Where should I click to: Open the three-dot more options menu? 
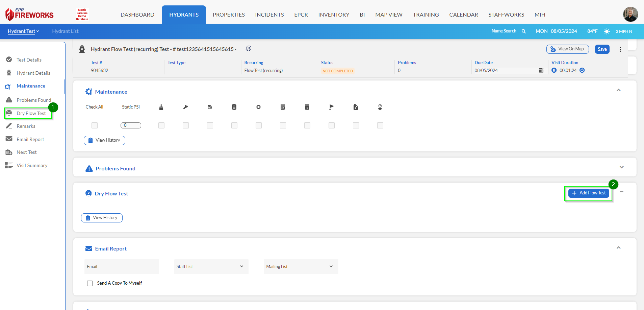(620, 49)
